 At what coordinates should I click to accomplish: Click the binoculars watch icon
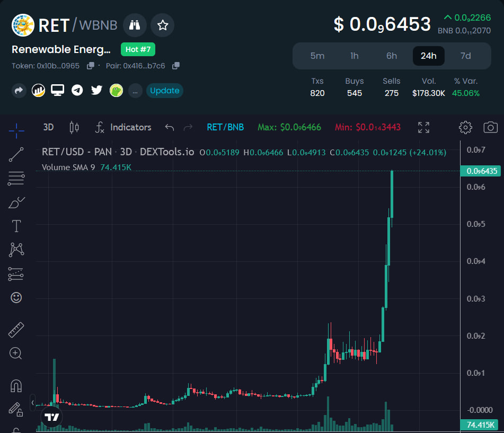click(x=135, y=25)
